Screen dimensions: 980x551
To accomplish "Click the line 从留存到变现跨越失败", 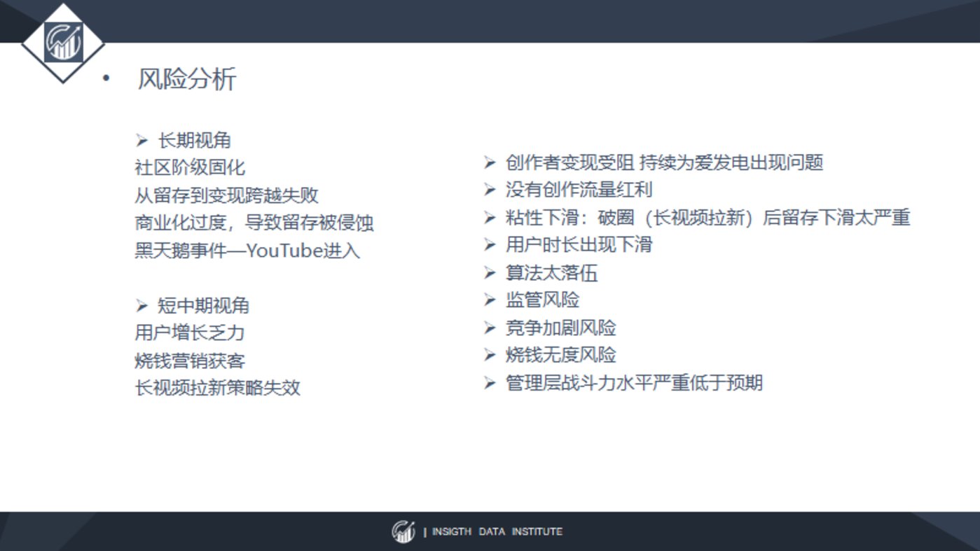I will coord(226,195).
